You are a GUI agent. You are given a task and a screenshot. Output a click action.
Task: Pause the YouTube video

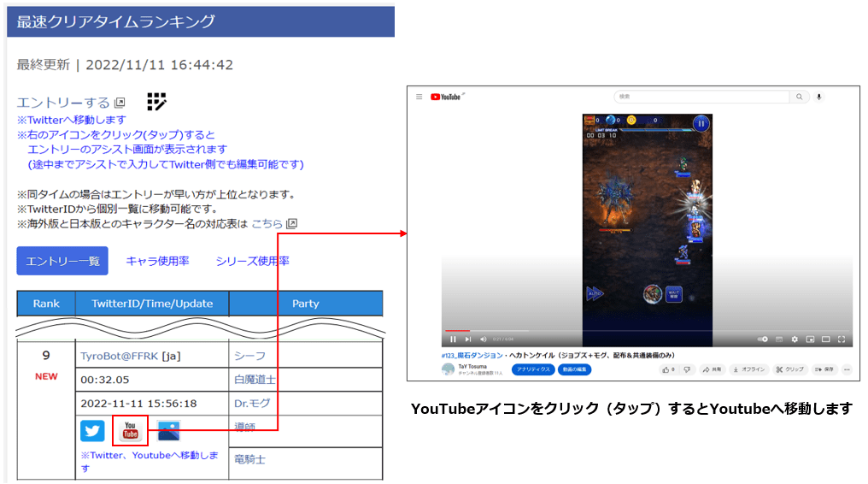tap(453, 339)
